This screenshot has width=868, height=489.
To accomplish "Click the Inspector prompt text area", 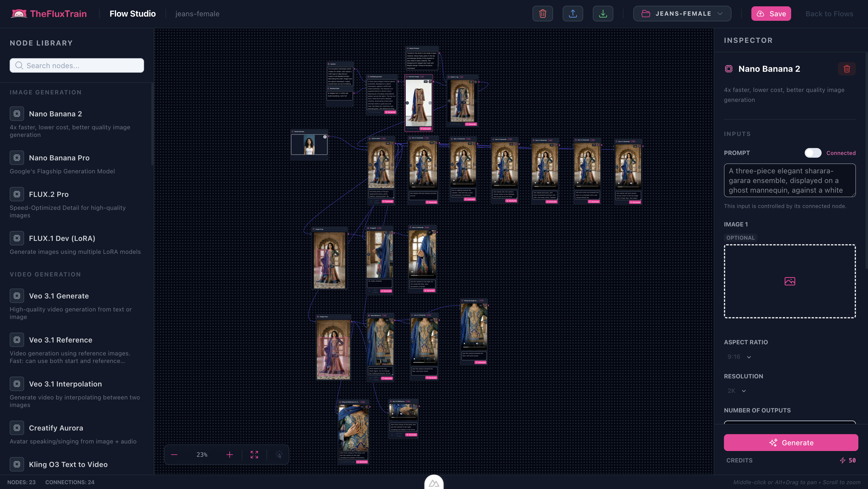I will (790, 180).
